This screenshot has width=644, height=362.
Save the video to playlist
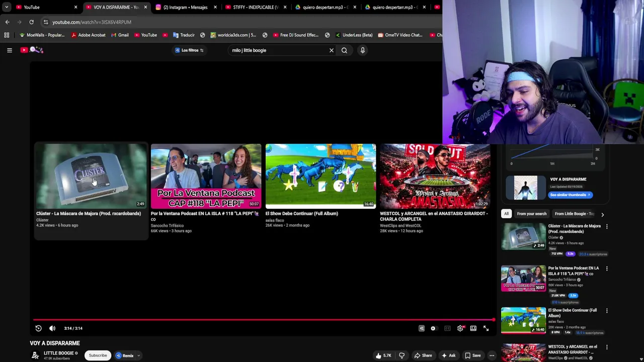tap(472, 355)
